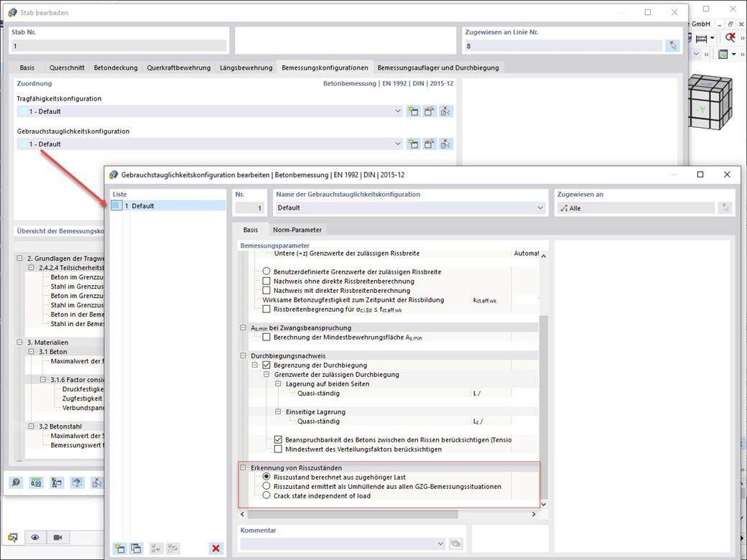
Task: Switch to Querschnitt tab
Action: tap(68, 67)
